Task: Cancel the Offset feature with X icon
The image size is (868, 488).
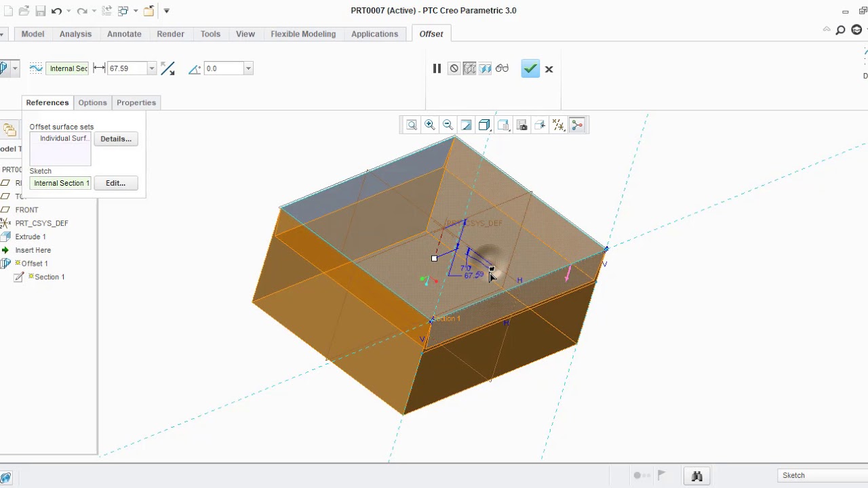Action: tap(549, 68)
